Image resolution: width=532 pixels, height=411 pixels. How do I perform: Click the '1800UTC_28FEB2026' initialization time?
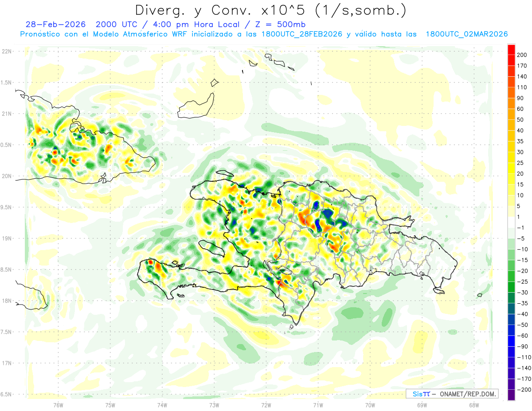point(301,35)
